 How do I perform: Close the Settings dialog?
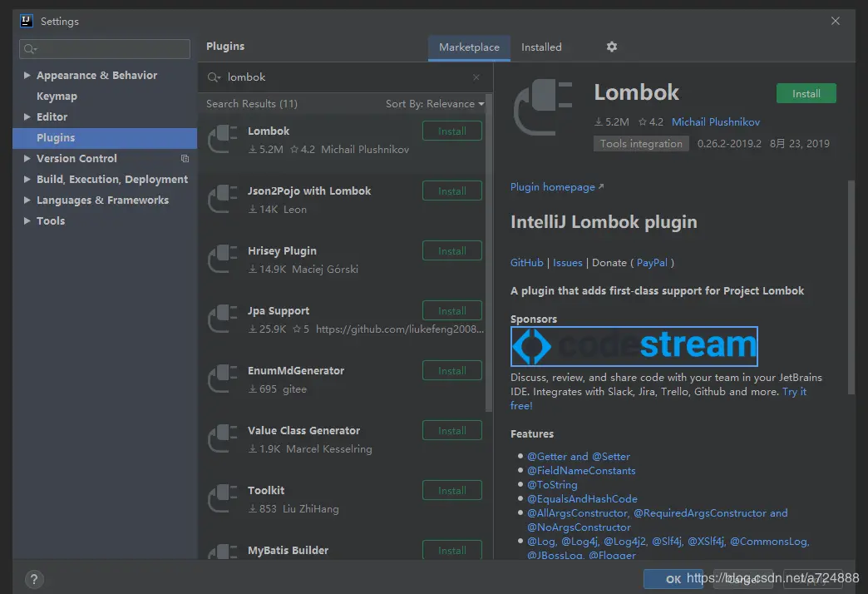coord(836,21)
